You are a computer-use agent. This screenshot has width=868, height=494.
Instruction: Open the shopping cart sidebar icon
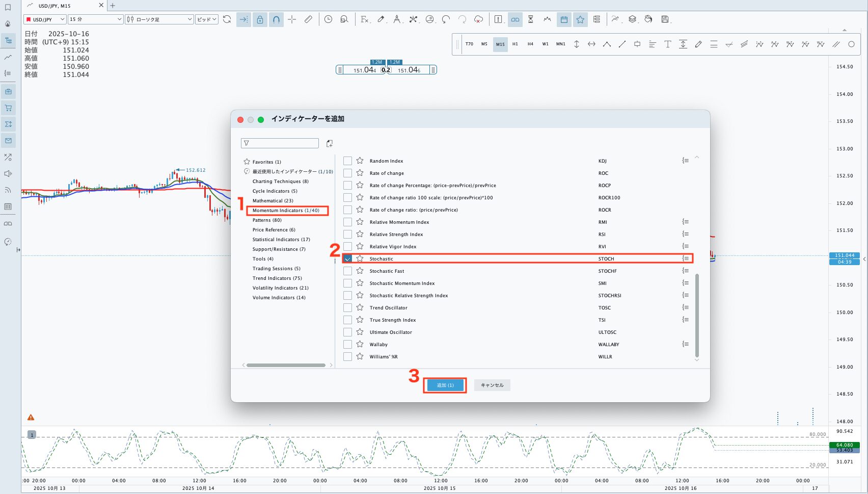coord(8,108)
